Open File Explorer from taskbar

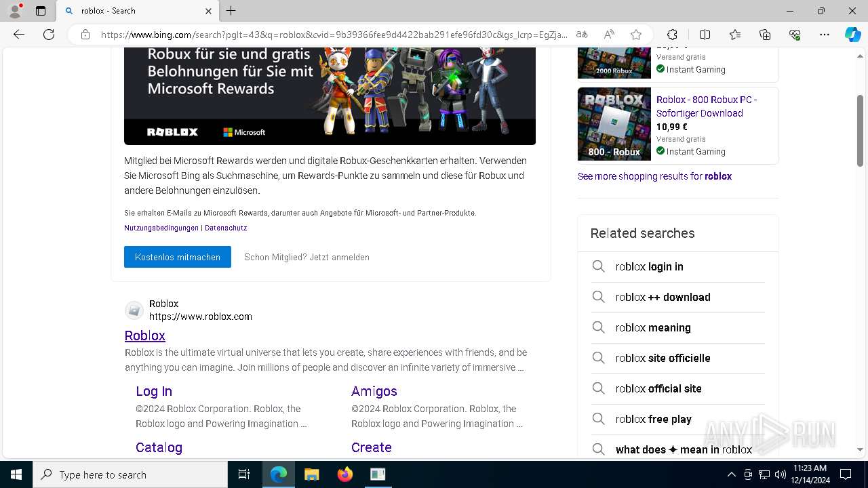(311, 474)
